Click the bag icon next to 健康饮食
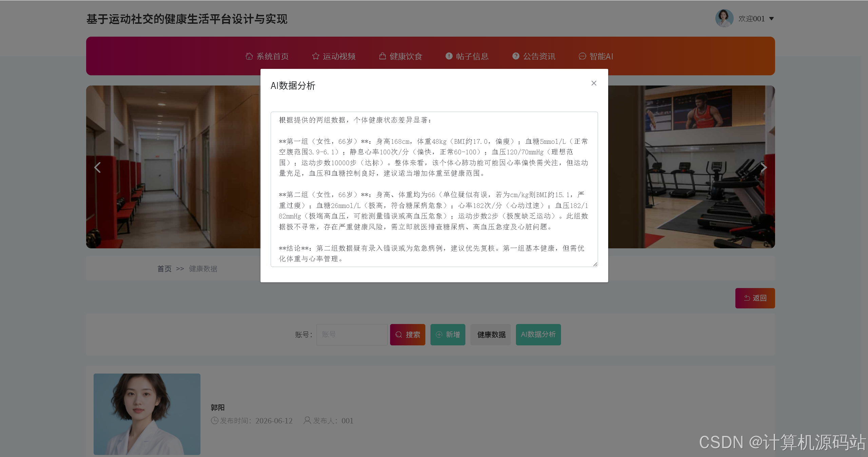 point(383,56)
